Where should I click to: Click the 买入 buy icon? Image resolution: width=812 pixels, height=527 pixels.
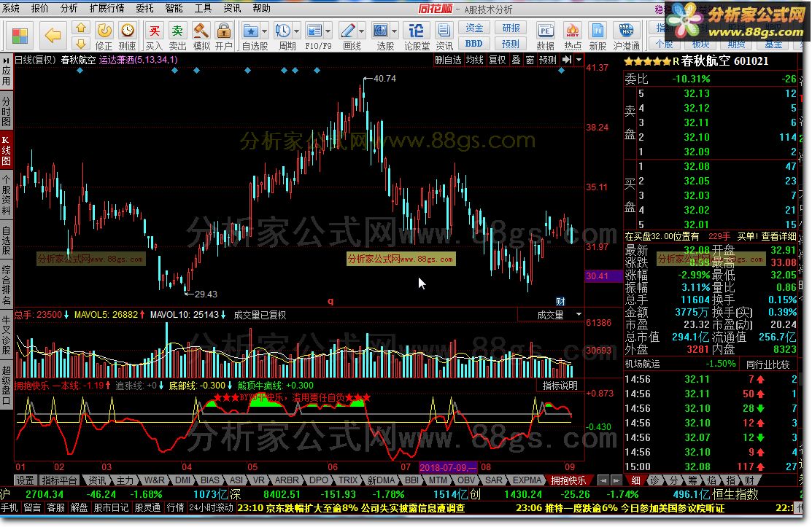coord(154,31)
